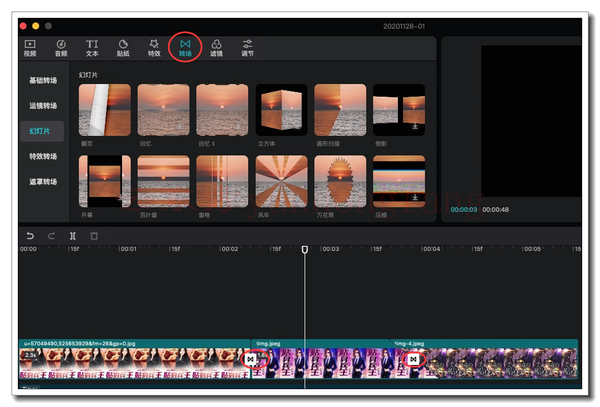The width and height of the screenshot is (600, 407).
Task: Select the 基础转场 category
Action: coord(42,78)
